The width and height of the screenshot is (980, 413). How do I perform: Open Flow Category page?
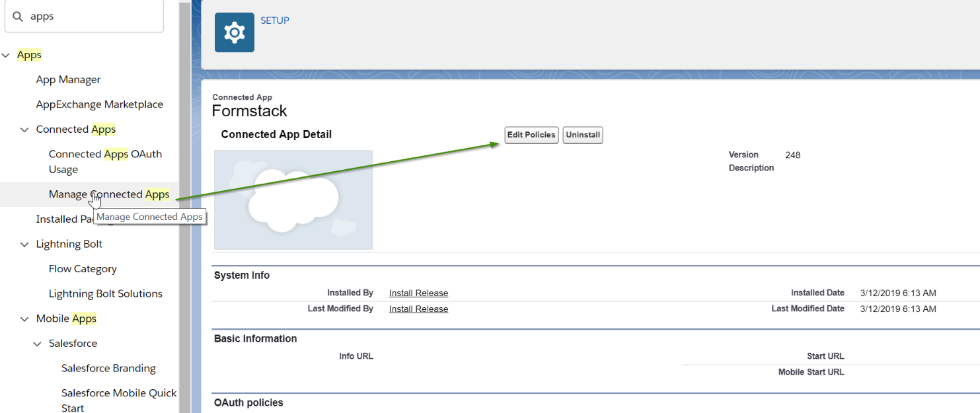83,269
